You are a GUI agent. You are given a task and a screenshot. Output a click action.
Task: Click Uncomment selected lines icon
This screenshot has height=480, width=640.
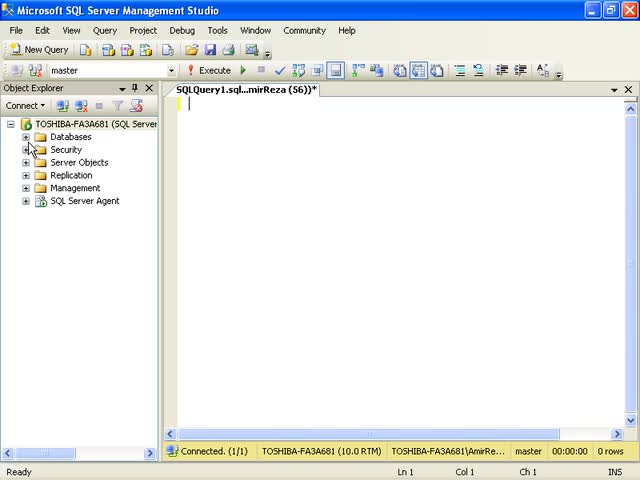point(478,71)
